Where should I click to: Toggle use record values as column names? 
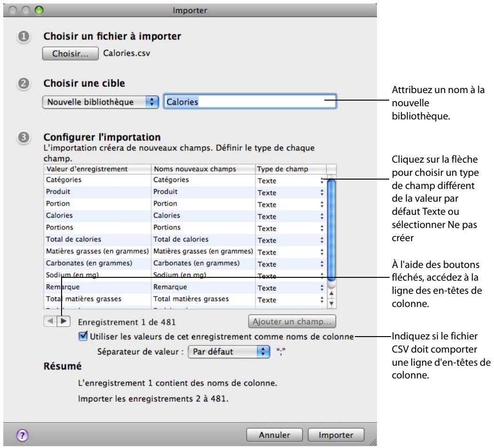83,336
